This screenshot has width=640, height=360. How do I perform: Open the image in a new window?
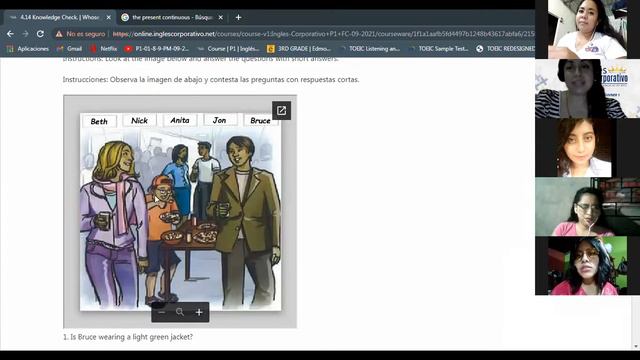coord(281,111)
